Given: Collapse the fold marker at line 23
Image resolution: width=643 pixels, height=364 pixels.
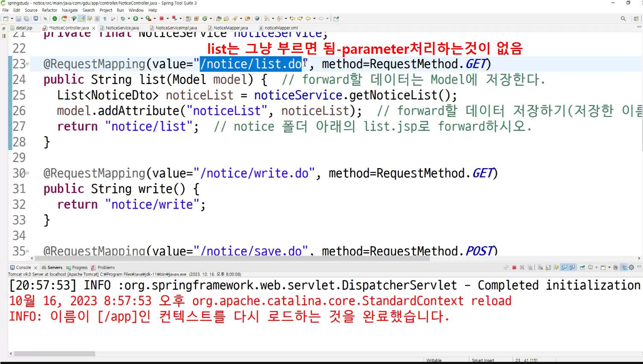Looking at the screenshot, I should tap(28, 64).
